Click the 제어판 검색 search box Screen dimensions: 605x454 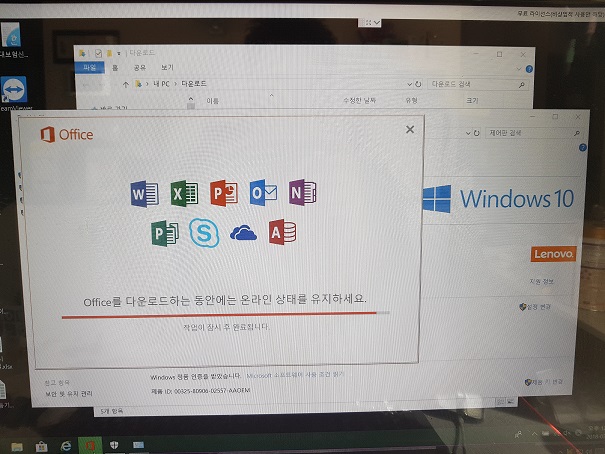(x=534, y=133)
